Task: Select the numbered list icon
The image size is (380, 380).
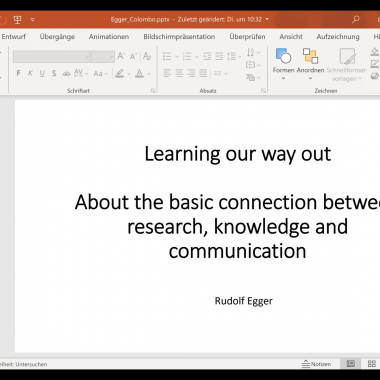Action: pyautogui.click(x=187, y=57)
